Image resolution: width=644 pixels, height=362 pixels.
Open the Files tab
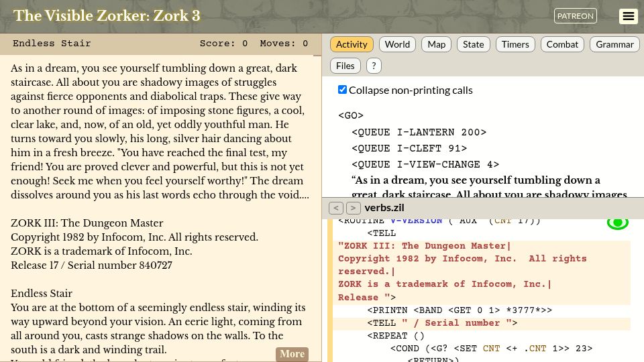click(345, 66)
